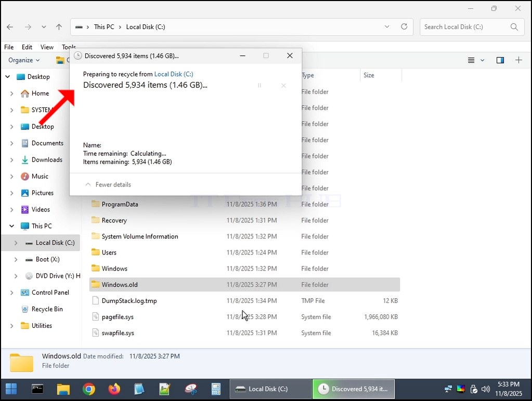
Task: Click the search magnifier icon
Action: pyautogui.click(x=514, y=27)
